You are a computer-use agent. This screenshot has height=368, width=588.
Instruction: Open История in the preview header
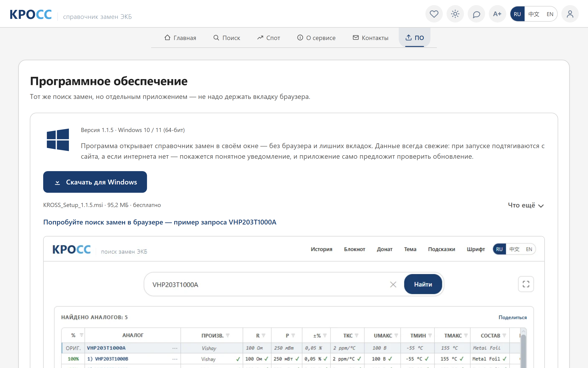321,249
